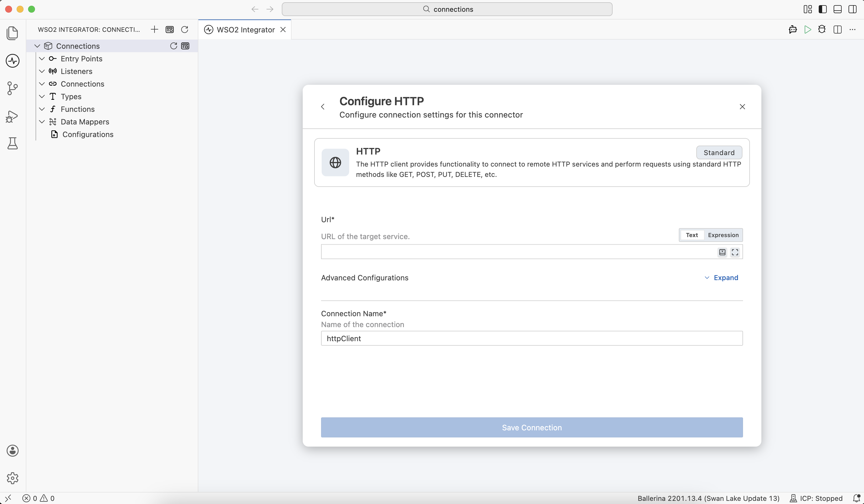Toggle the primary side bar
The width and height of the screenshot is (864, 504).
coord(822,9)
